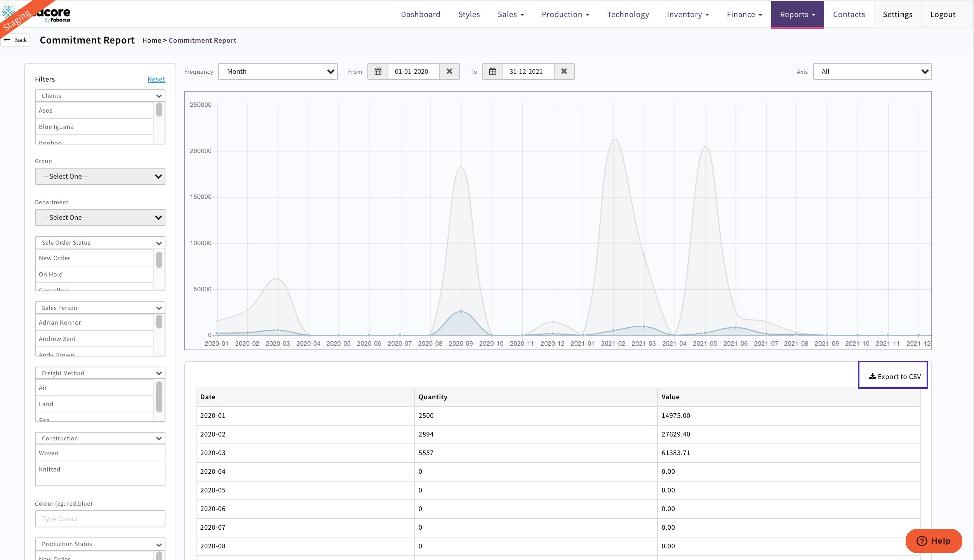Open the Axis dropdown showing All
Viewport: 974px width, 560px height.
tap(872, 71)
